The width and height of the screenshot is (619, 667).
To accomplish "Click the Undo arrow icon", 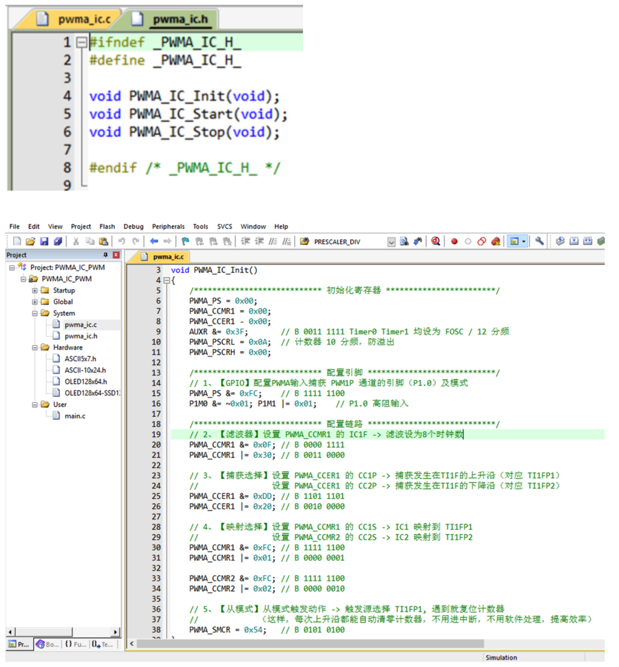I will click(122, 242).
